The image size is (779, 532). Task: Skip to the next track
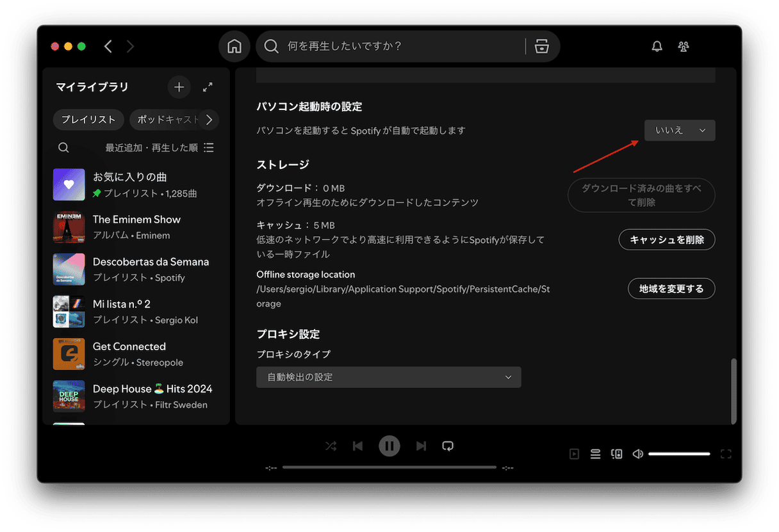pos(421,446)
